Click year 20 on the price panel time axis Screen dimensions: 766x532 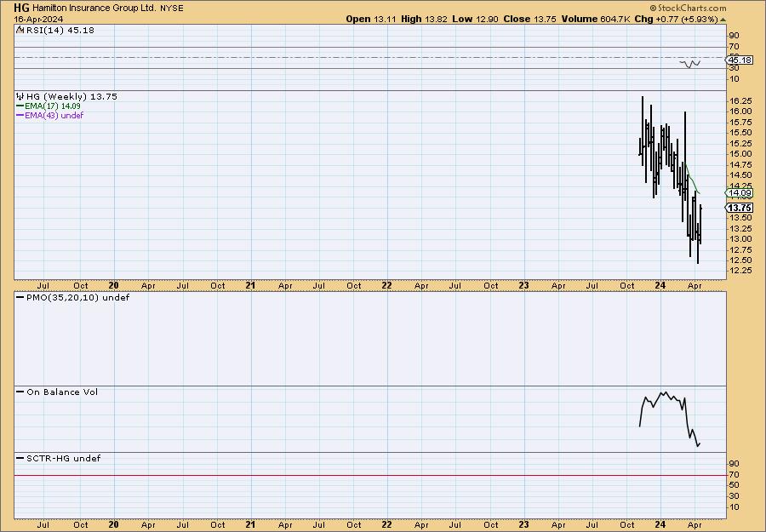pyautogui.click(x=114, y=285)
